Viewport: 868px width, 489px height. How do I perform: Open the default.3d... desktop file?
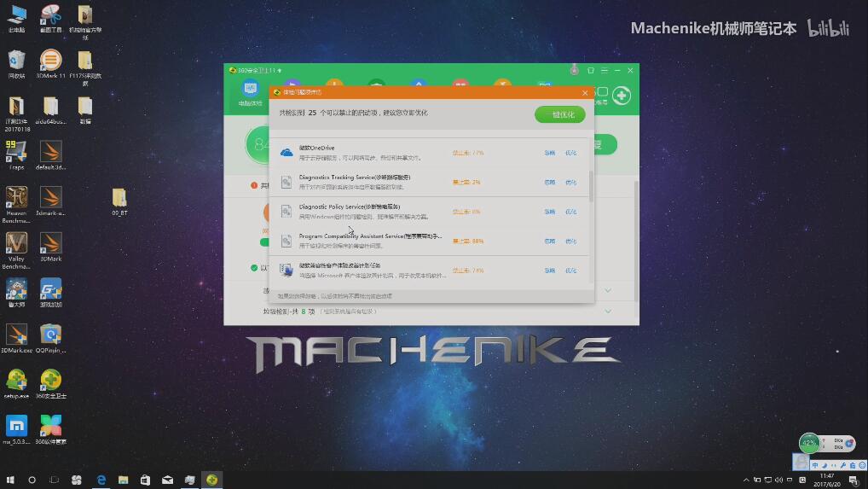(50, 155)
